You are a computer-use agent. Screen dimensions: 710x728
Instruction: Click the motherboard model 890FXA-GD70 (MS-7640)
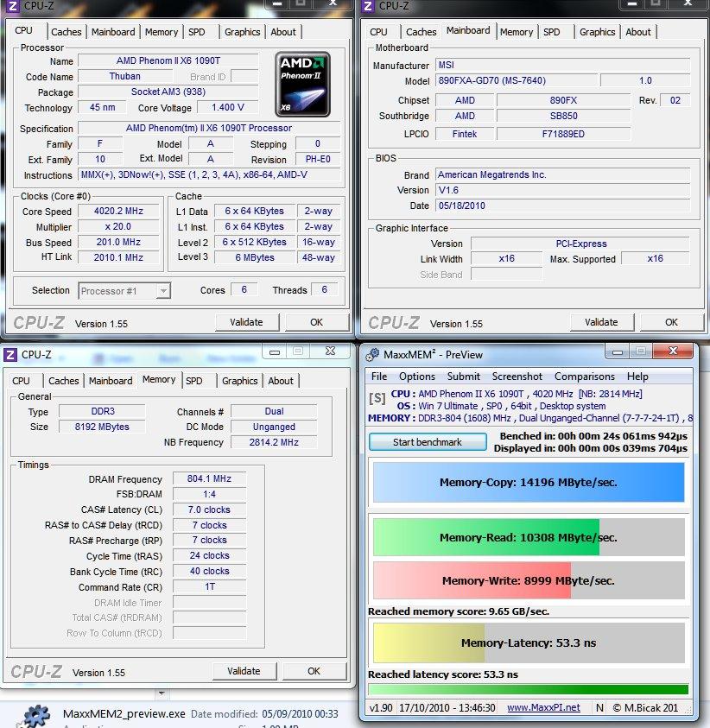point(517,80)
